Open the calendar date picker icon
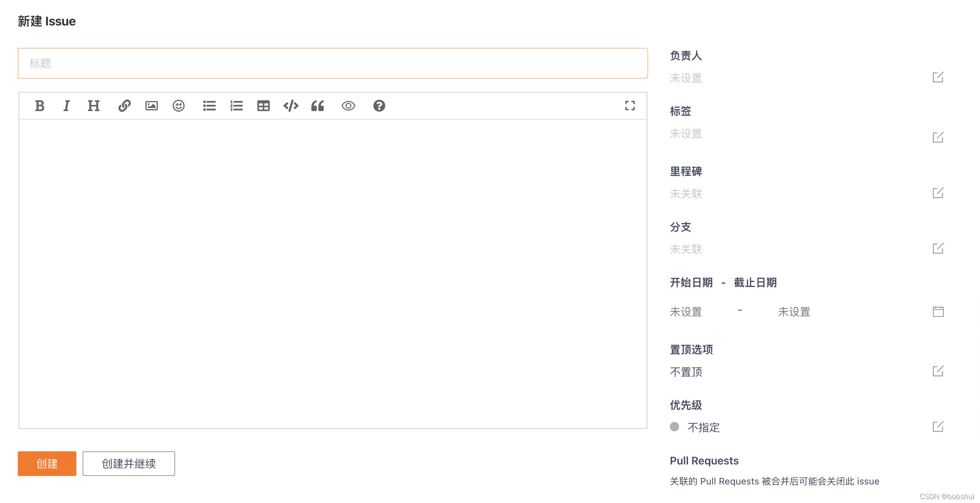Viewport: 980px width, 503px height. (938, 311)
